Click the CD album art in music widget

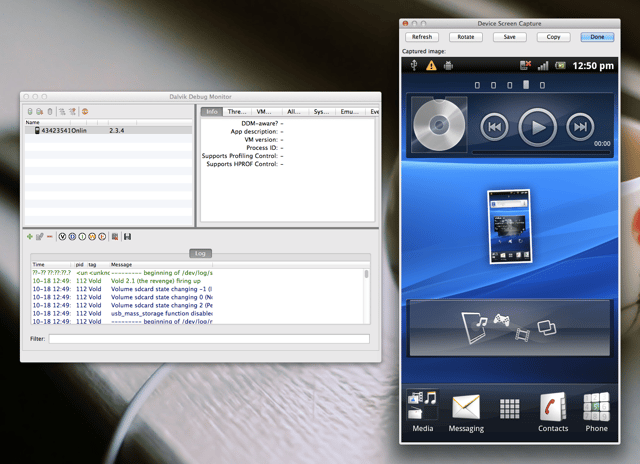[x=439, y=124]
